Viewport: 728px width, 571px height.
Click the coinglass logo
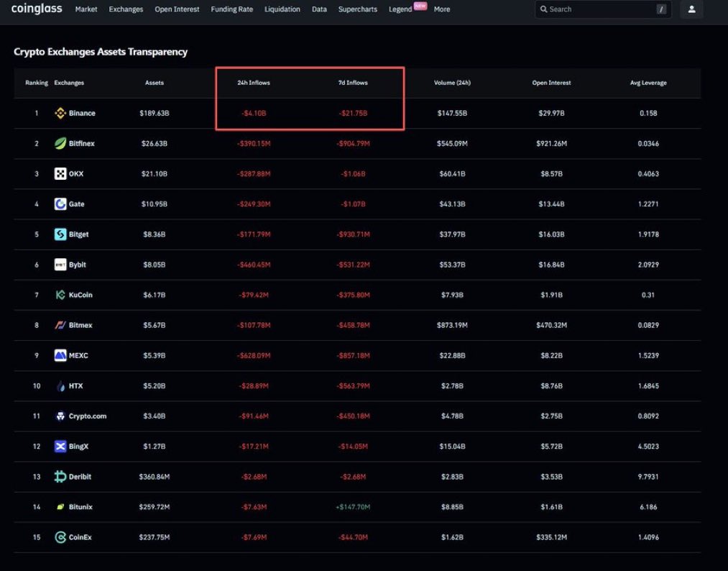click(x=37, y=9)
